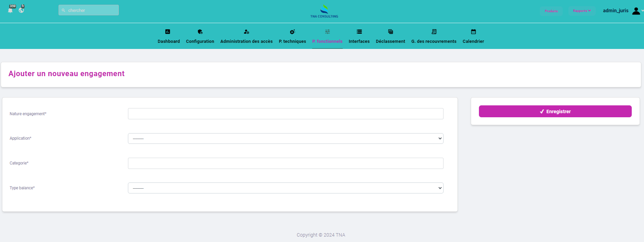Image resolution: width=644 pixels, height=242 pixels.
Task: Click the Déclassement icon
Action: (x=390, y=32)
